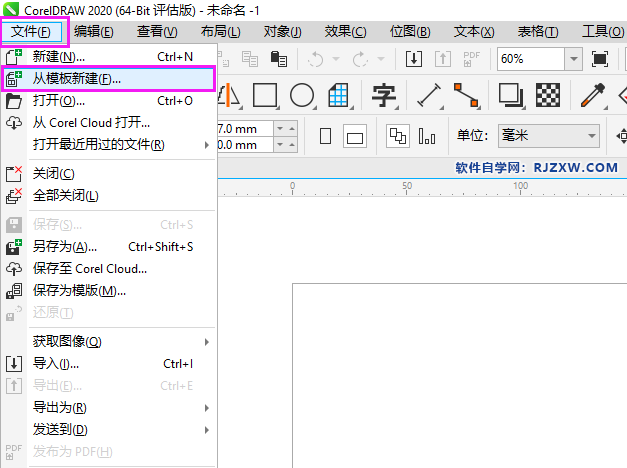The width and height of the screenshot is (627, 468).
Task: Select the Transparency checkerboard tool
Action: (x=548, y=95)
